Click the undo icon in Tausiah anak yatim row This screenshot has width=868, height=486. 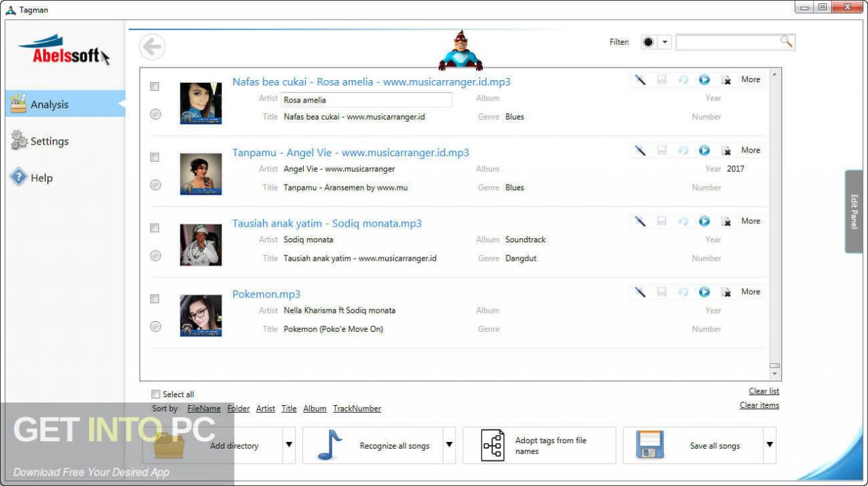point(683,221)
